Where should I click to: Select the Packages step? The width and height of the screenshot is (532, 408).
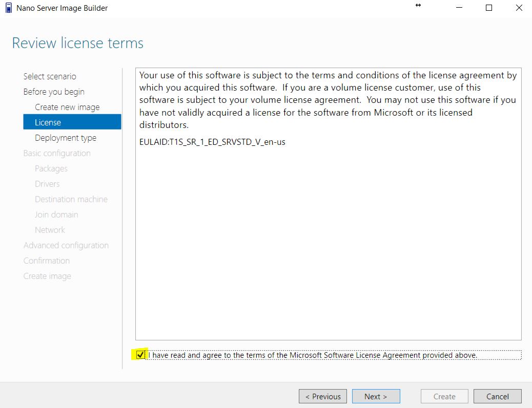(51, 168)
